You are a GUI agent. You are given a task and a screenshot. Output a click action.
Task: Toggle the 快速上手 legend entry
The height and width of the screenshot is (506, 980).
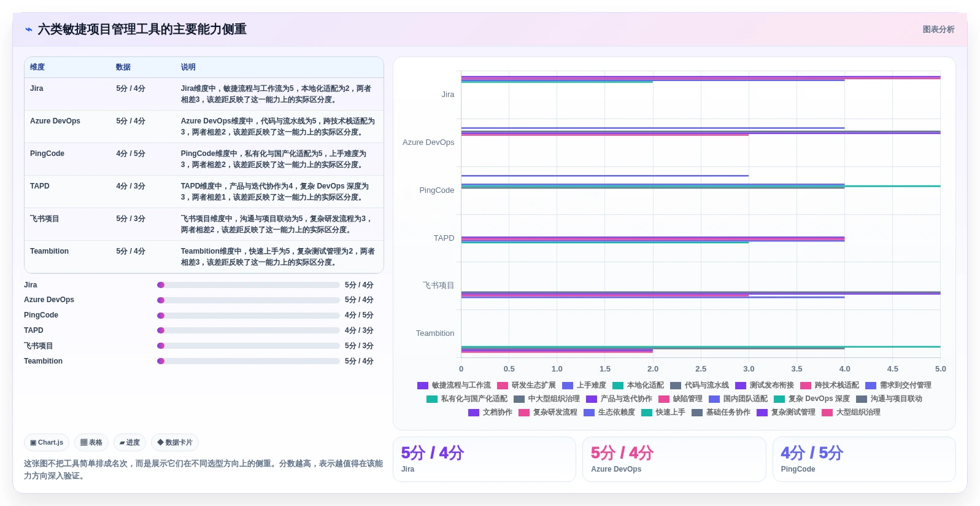(663, 412)
